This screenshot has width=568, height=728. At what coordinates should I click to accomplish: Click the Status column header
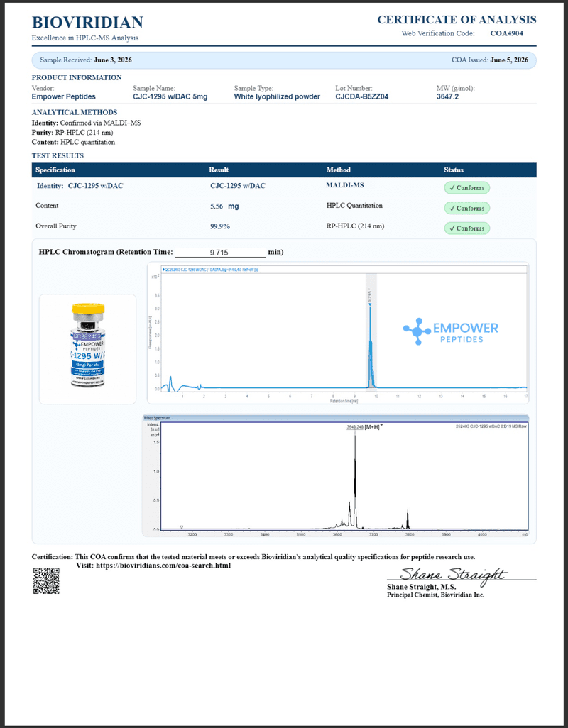(x=454, y=170)
